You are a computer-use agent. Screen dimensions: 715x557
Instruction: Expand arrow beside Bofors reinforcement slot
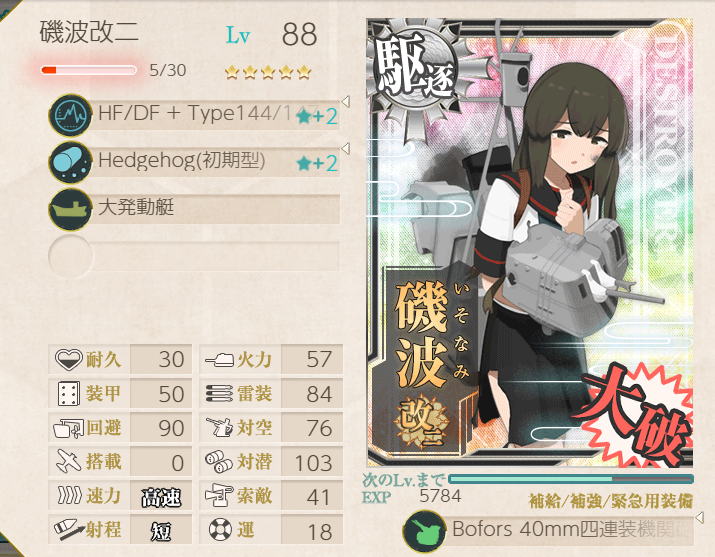[699, 517]
